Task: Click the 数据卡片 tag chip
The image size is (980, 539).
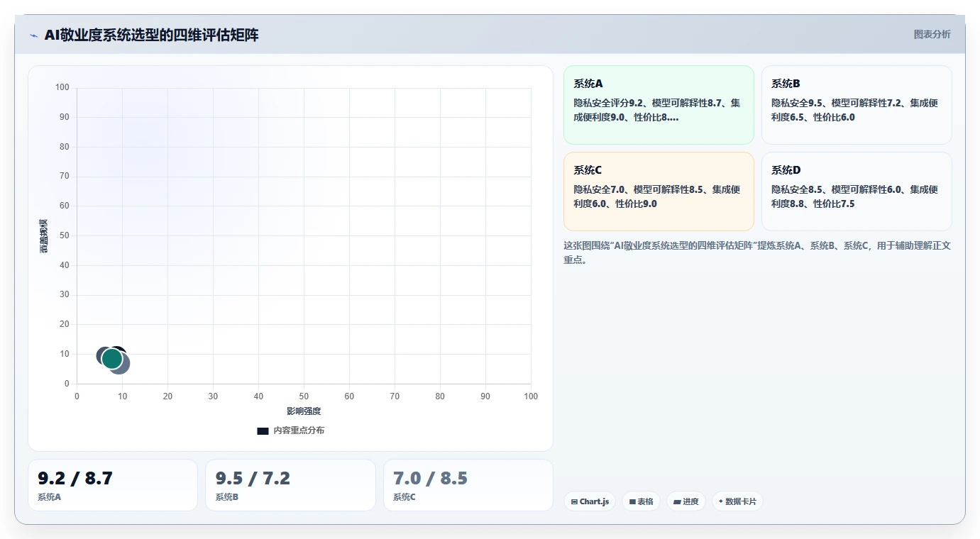Action: (x=737, y=501)
